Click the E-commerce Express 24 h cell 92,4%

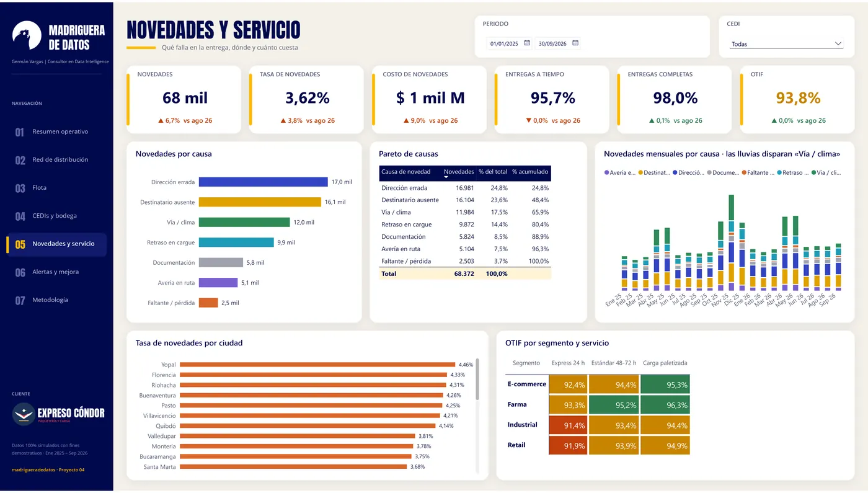(569, 385)
